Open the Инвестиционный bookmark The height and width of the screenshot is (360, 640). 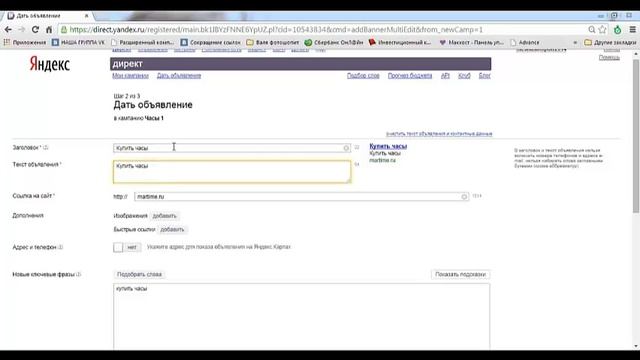pos(400,42)
